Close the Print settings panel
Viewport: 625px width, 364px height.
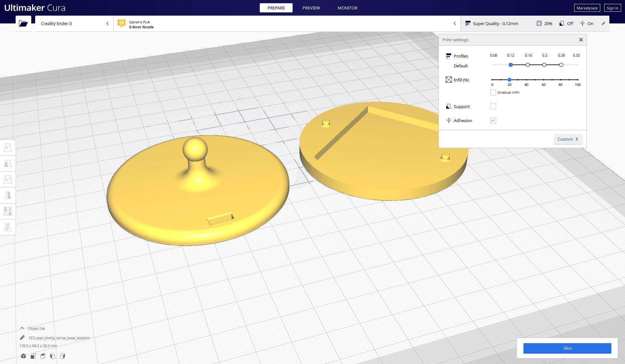click(581, 40)
